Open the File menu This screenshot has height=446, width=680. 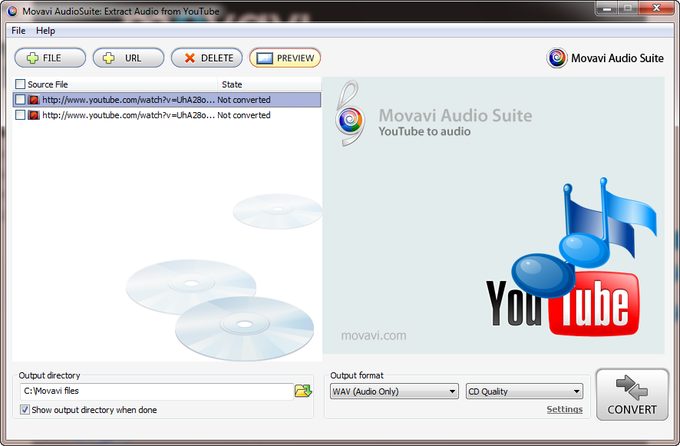coord(18,30)
